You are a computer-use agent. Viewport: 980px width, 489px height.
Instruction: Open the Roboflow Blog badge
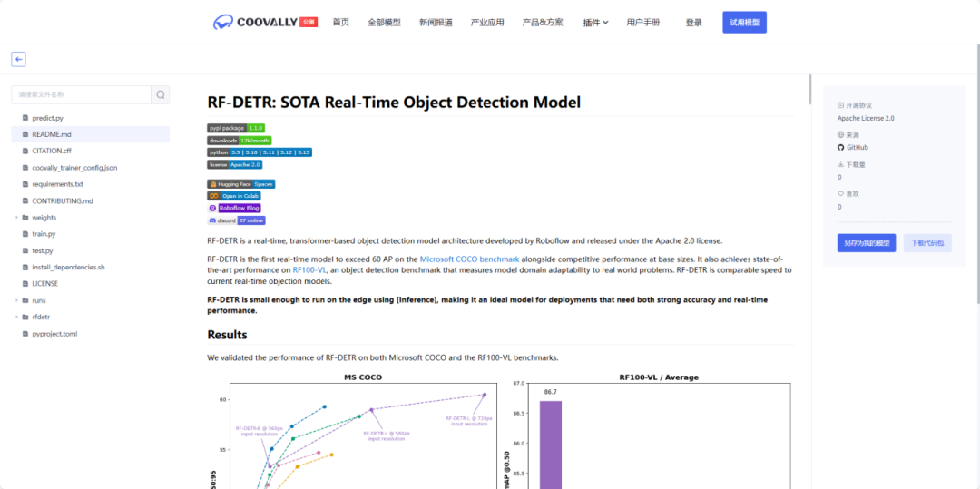(234, 208)
